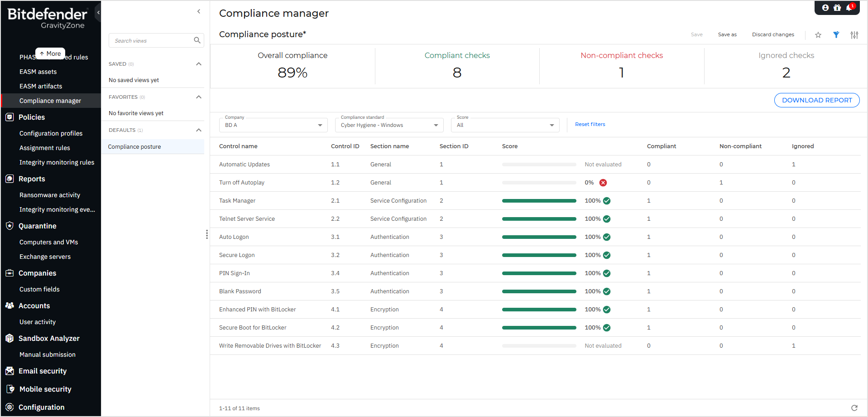Open notifications with the bell icon
868x417 pixels.
pyautogui.click(x=848, y=8)
